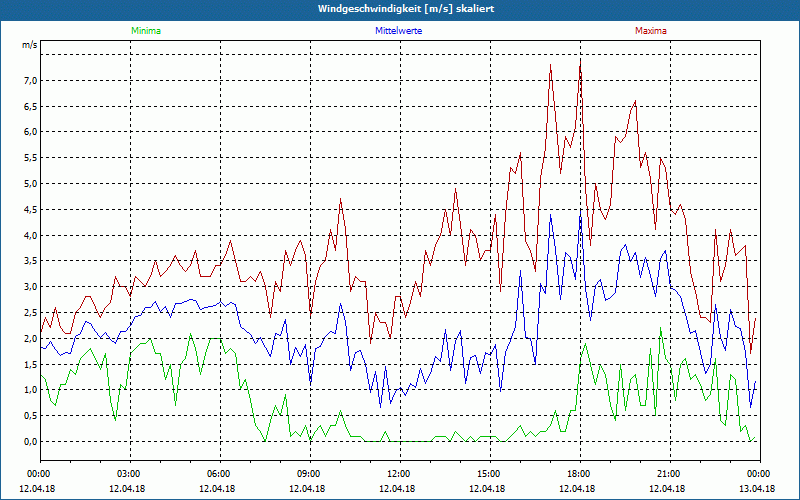800x500 pixels.
Task: Click the 2,0 y-axis value
Action: [30, 338]
